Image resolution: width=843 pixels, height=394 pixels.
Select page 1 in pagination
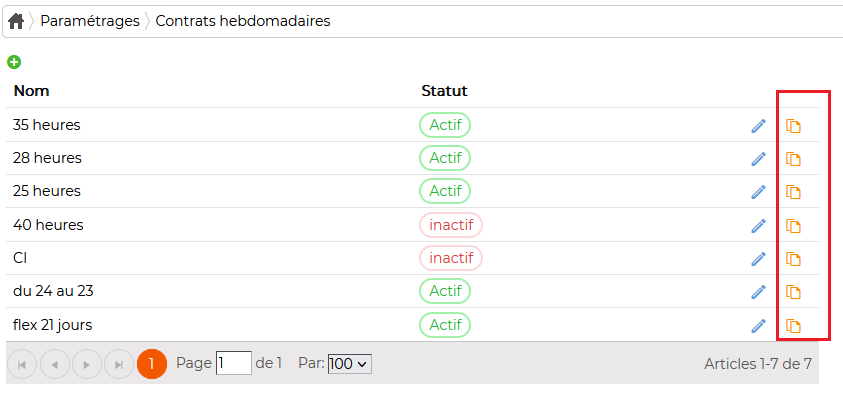pos(152,364)
